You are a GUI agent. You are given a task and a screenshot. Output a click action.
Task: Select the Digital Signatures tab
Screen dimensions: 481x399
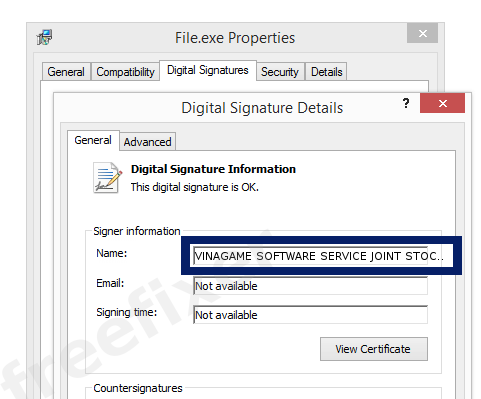pos(208,70)
